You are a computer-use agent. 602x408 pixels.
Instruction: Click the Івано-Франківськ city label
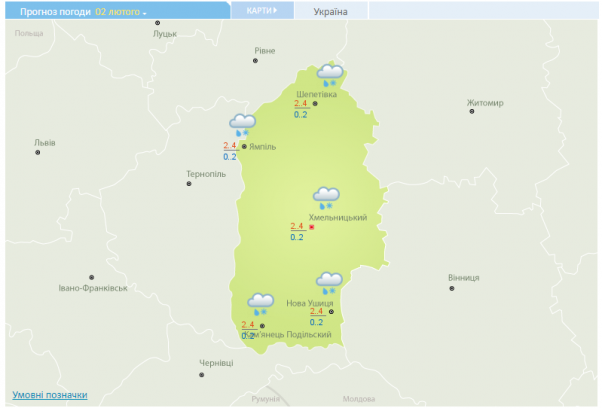93,288
